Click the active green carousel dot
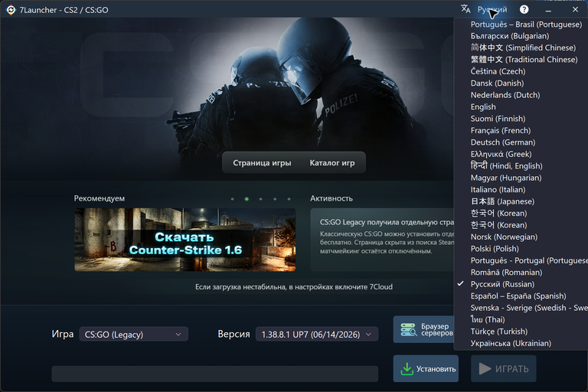This screenshot has width=588, height=392. click(247, 199)
